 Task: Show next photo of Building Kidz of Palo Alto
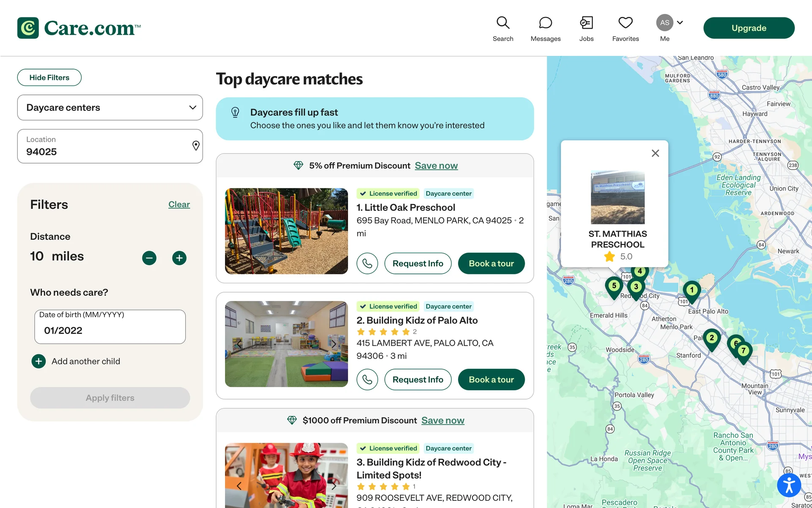(334, 344)
